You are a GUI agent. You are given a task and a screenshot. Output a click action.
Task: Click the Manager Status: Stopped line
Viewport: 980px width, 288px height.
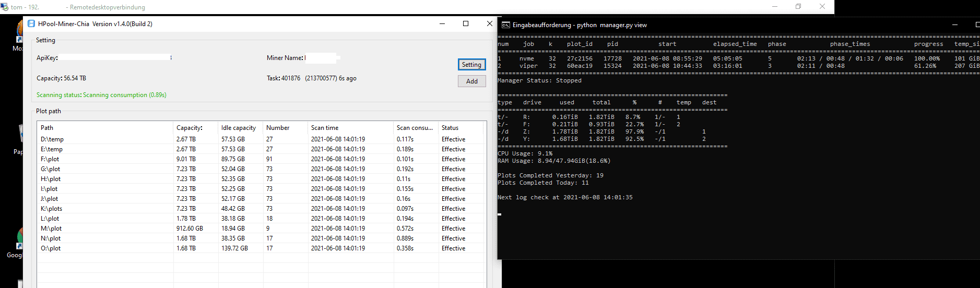(x=539, y=80)
